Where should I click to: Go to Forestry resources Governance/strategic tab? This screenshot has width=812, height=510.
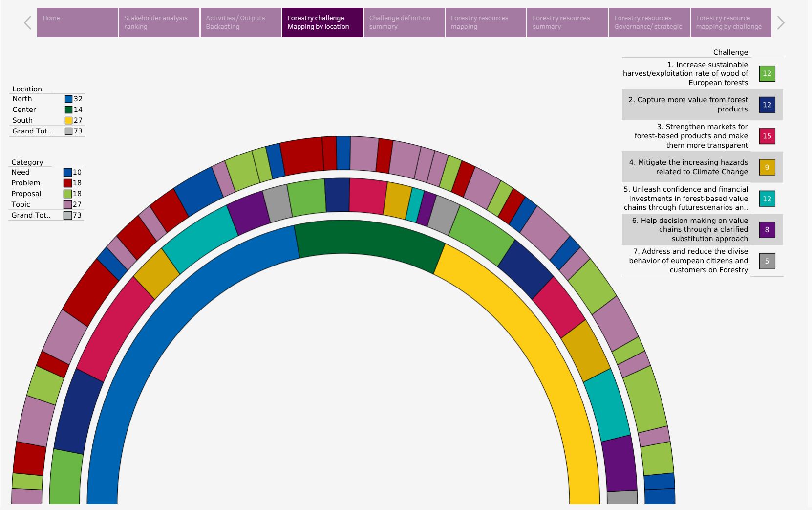point(648,22)
